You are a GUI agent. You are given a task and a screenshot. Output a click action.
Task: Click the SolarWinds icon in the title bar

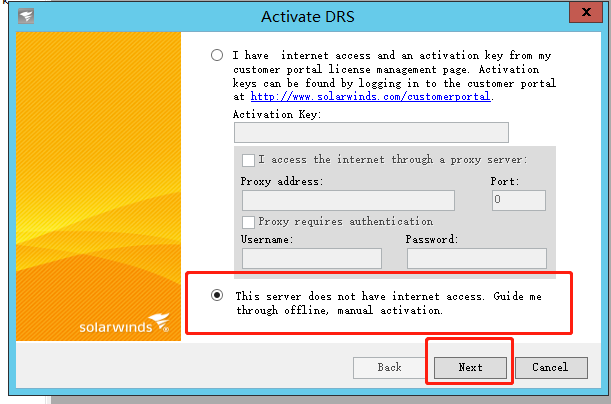pyautogui.click(x=26, y=16)
